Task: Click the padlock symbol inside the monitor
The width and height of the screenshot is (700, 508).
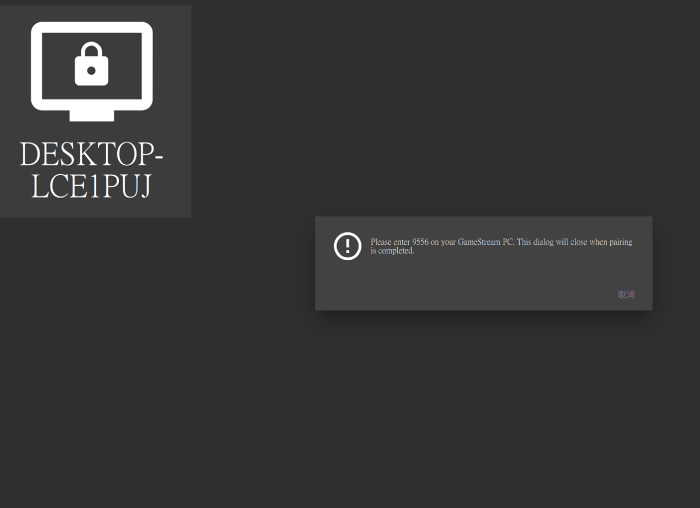Action: pos(91,64)
